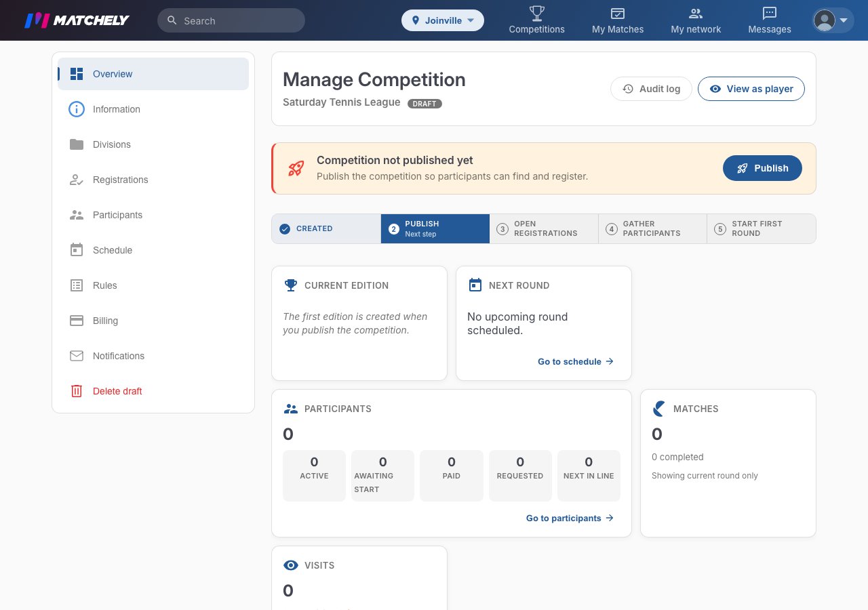The height and width of the screenshot is (610, 868).
Task: Follow the Go to participants link
Action: pos(570,518)
